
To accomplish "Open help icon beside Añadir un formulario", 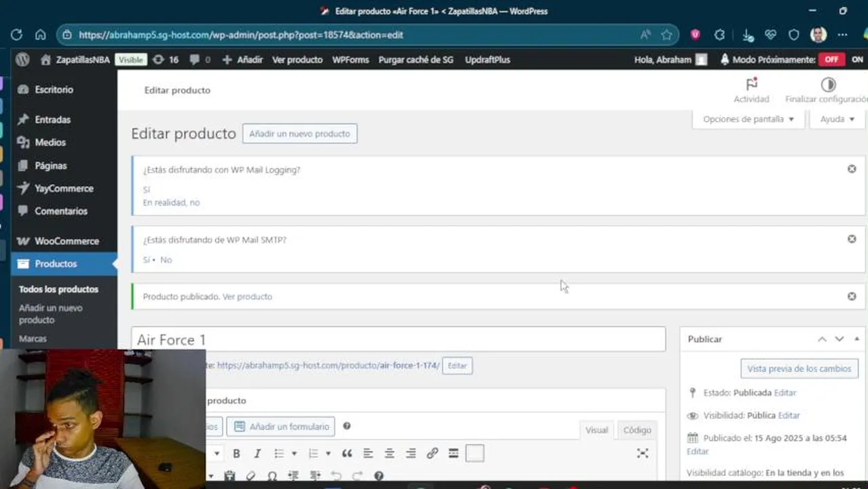I will (346, 426).
